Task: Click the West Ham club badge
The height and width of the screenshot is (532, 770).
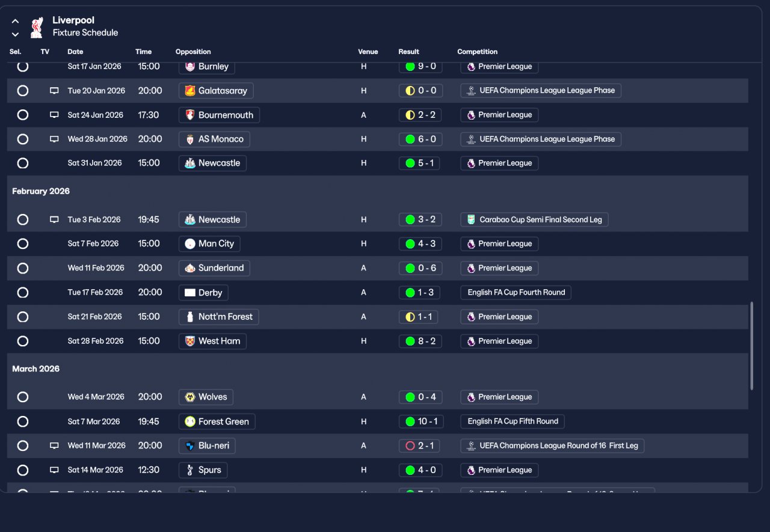Action: coord(190,341)
